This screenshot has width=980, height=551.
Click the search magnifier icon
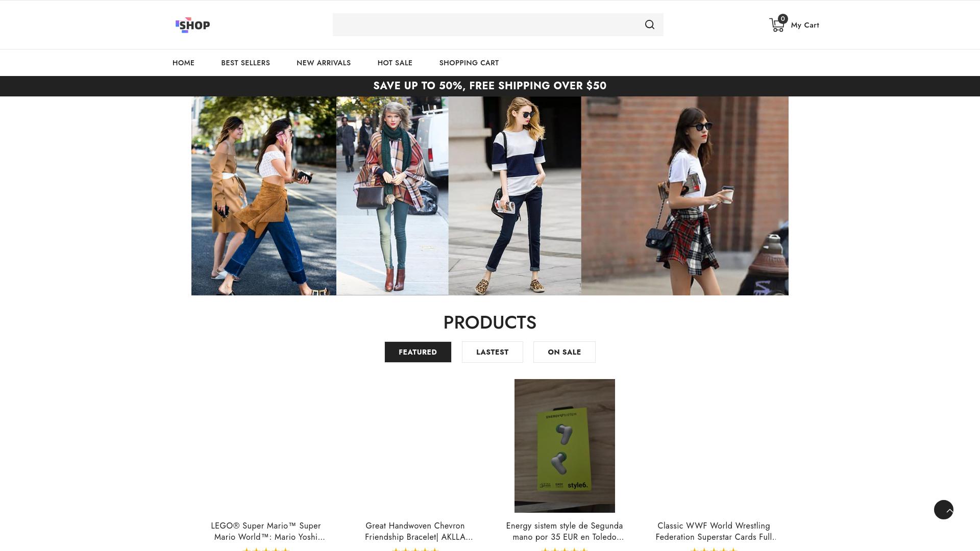649,25
